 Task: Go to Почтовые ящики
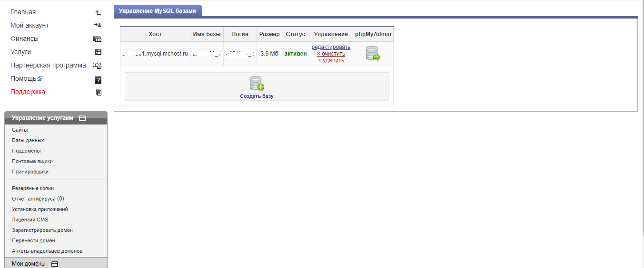32,161
